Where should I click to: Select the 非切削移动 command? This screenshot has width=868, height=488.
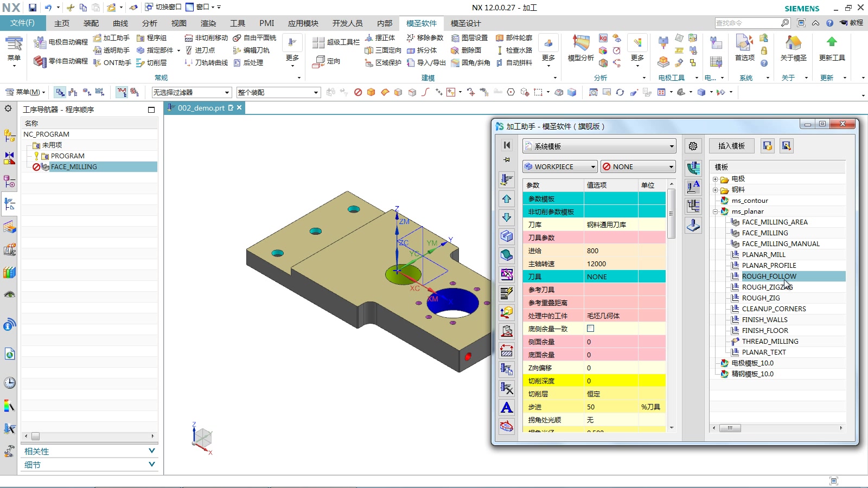tap(206, 38)
